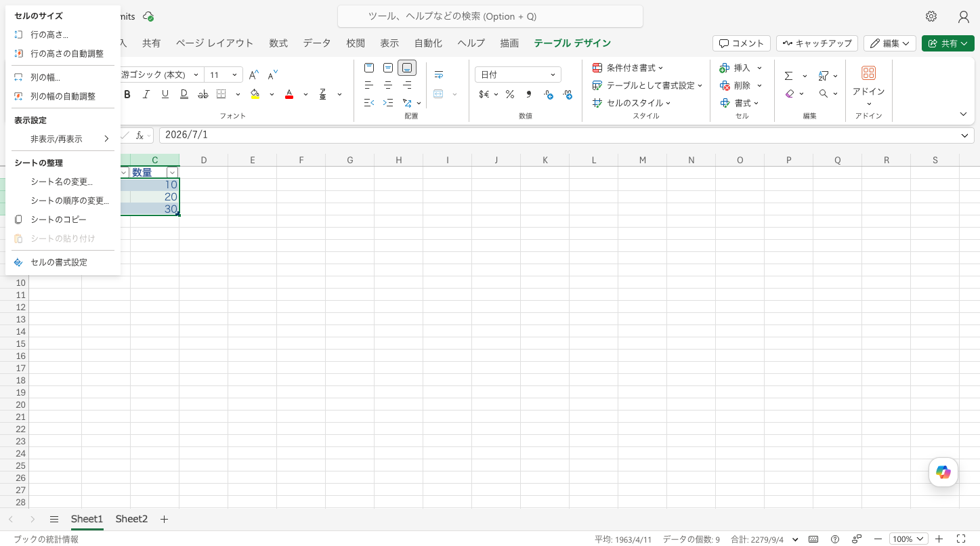This screenshot has height=546, width=980.
Task: Align text to the middle vertically
Action: pyautogui.click(x=388, y=68)
